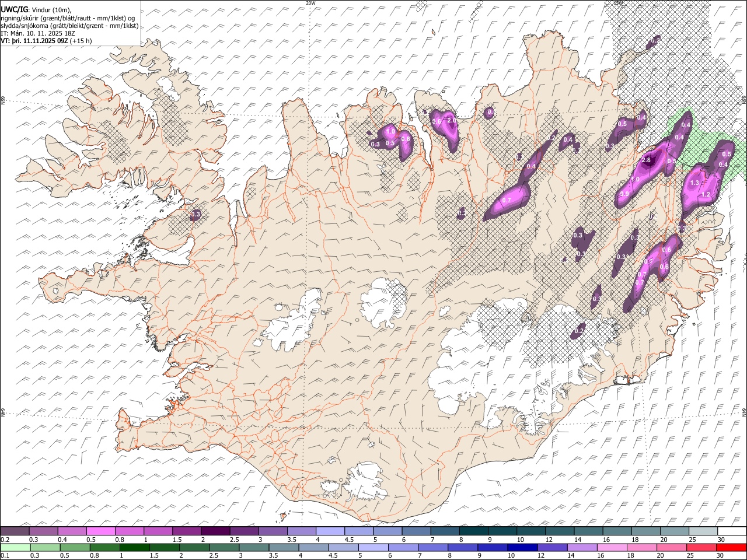
Task: Click the magenta swatch labeled 0.8 in purple row
Action: [130, 531]
